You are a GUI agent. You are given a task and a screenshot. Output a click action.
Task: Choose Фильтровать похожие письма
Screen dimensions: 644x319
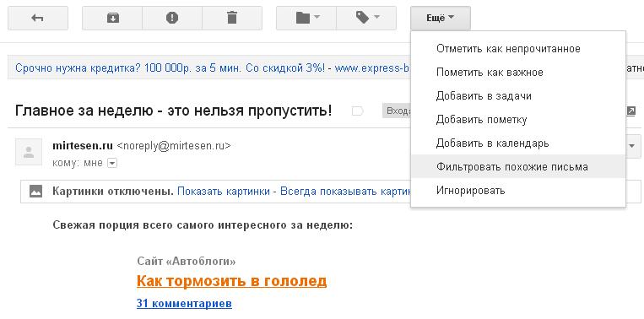518,167
